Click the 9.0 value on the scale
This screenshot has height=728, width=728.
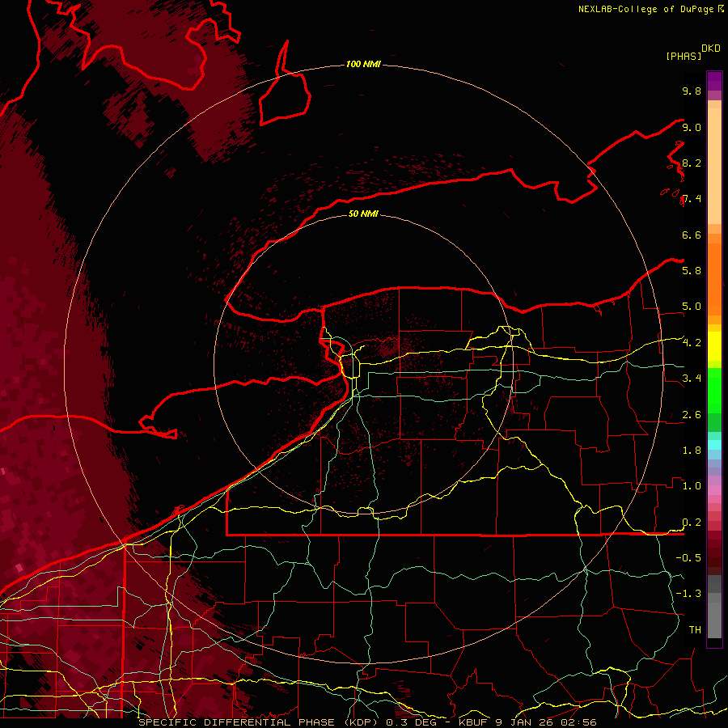tap(692, 127)
